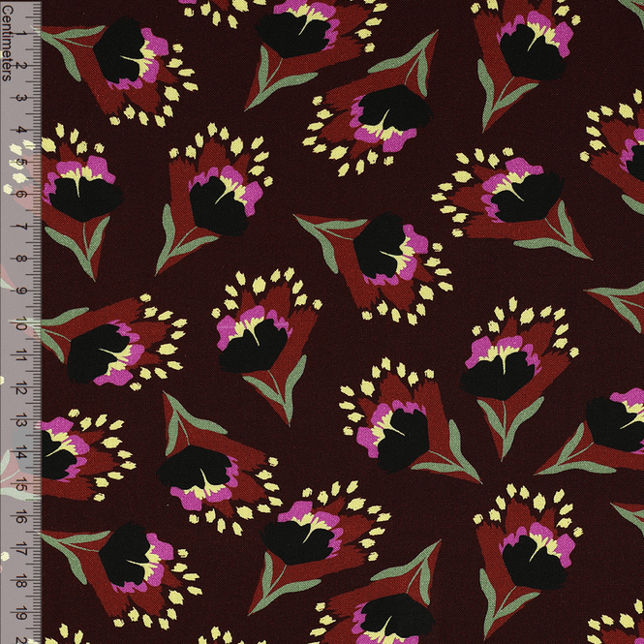Click the "1" mark on the ruler
The image size is (644, 644).
coord(21,34)
